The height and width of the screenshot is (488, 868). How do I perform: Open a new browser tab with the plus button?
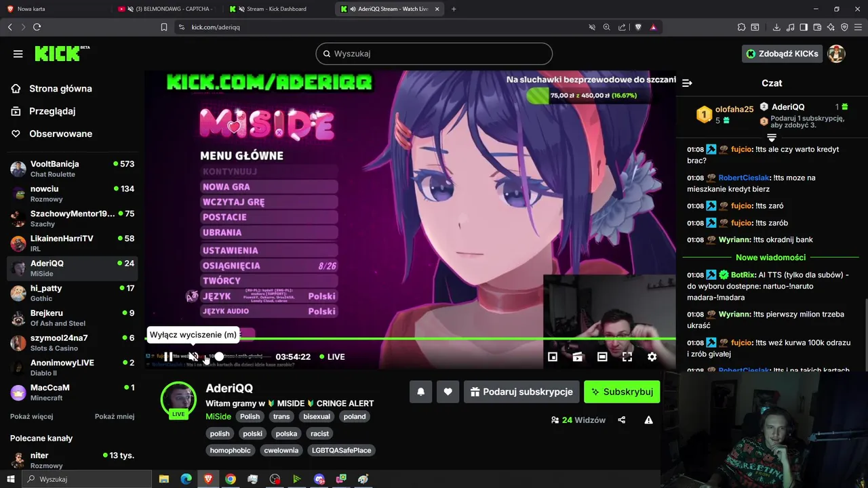coord(454,9)
